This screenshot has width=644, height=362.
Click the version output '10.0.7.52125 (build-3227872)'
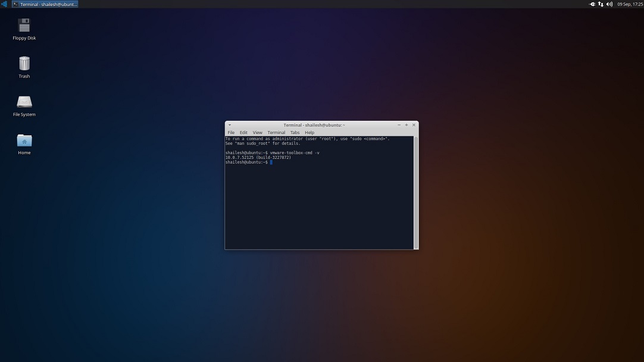(258, 157)
